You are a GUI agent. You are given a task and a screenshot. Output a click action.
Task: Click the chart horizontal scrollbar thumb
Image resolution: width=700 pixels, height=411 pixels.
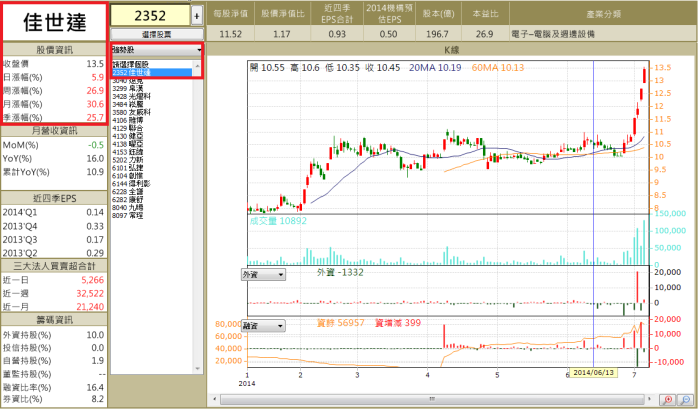pos(432,399)
